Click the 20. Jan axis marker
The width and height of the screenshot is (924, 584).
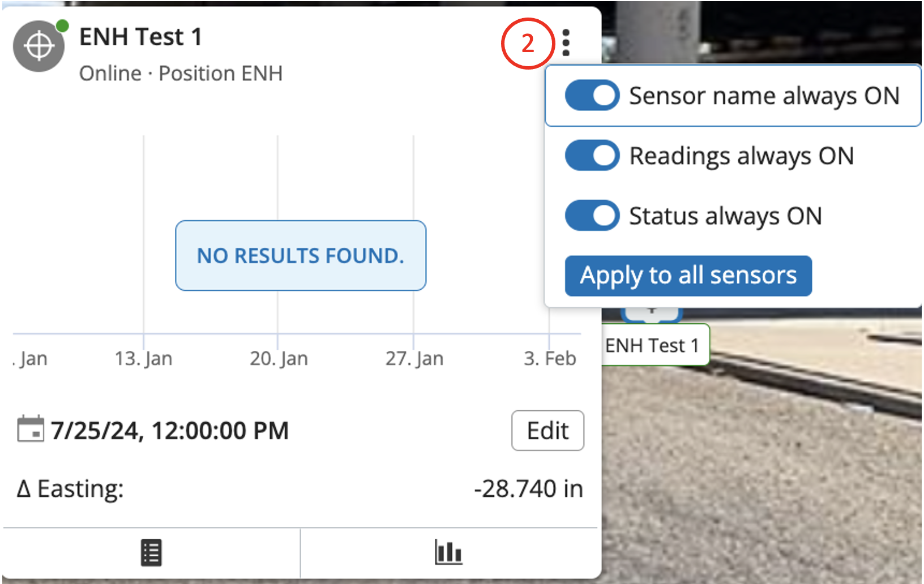[x=279, y=359]
